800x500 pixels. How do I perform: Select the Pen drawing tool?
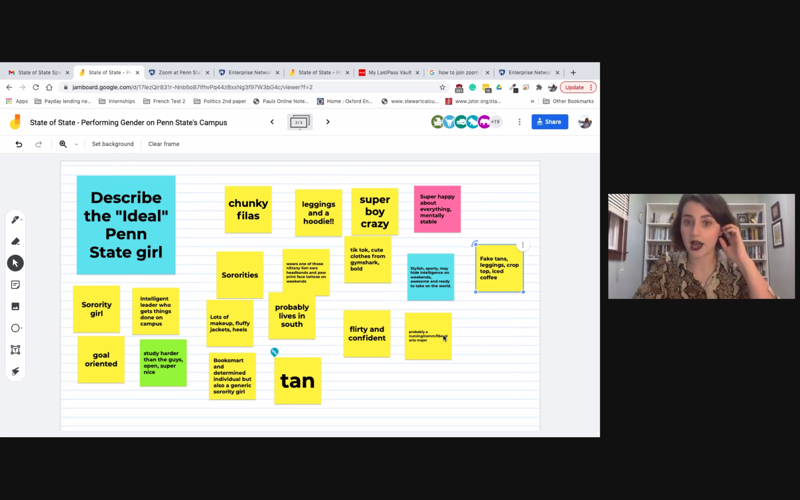tap(15, 220)
